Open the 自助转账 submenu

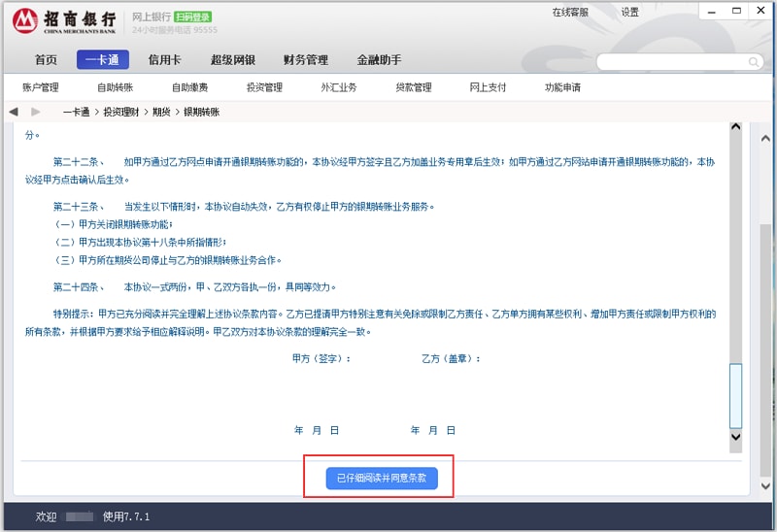point(115,87)
